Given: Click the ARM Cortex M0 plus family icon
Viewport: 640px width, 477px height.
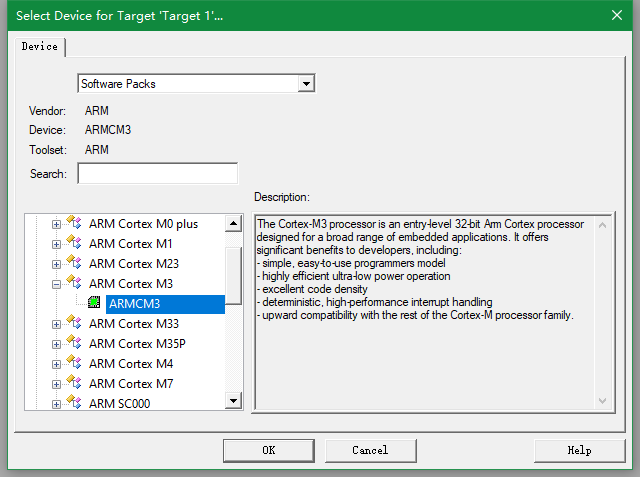Looking at the screenshot, I should tap(74, 223).
